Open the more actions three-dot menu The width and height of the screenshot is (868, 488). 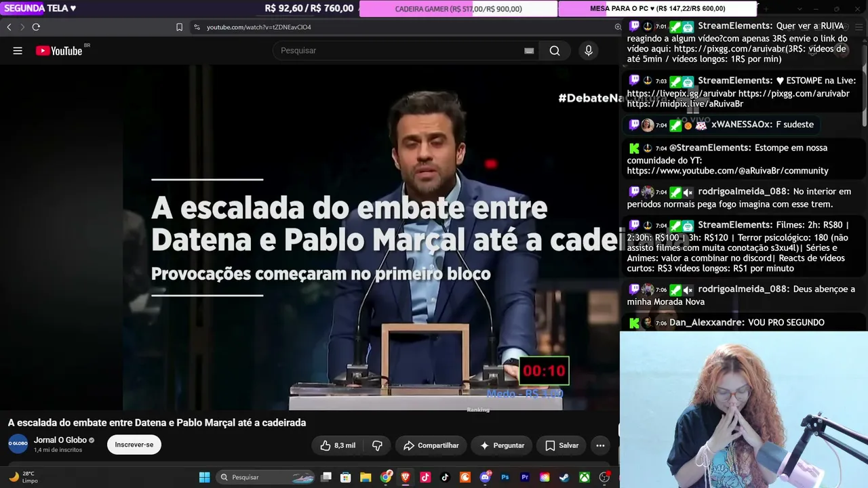[600, 445]
